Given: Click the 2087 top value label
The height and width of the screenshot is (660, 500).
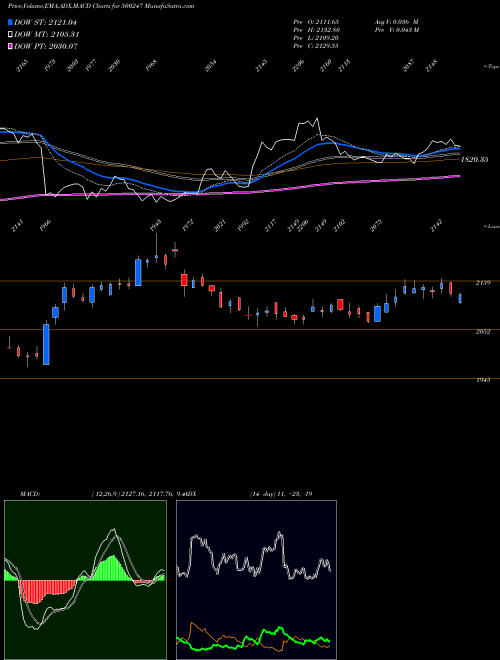Looking at the screenshot, I should point(409,66).
